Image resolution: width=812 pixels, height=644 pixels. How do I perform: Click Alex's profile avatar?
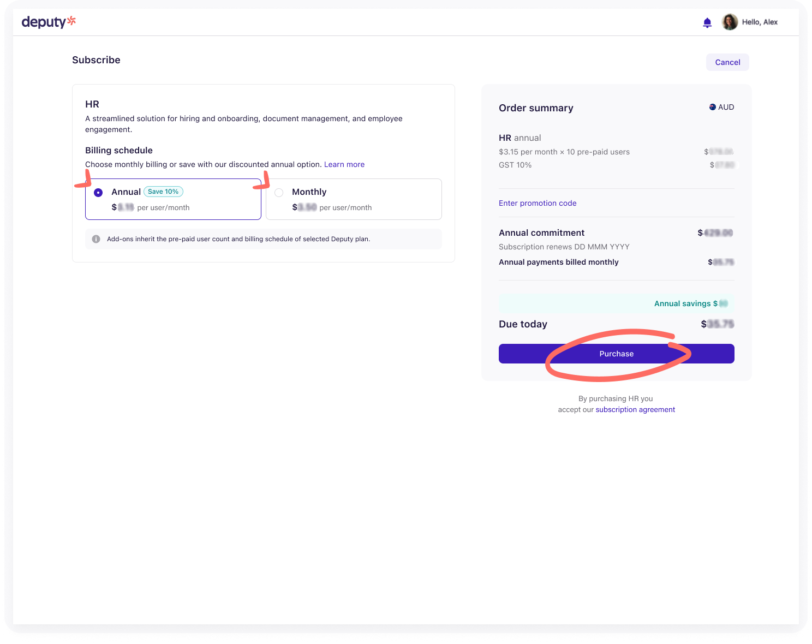[x=730, y=22]
